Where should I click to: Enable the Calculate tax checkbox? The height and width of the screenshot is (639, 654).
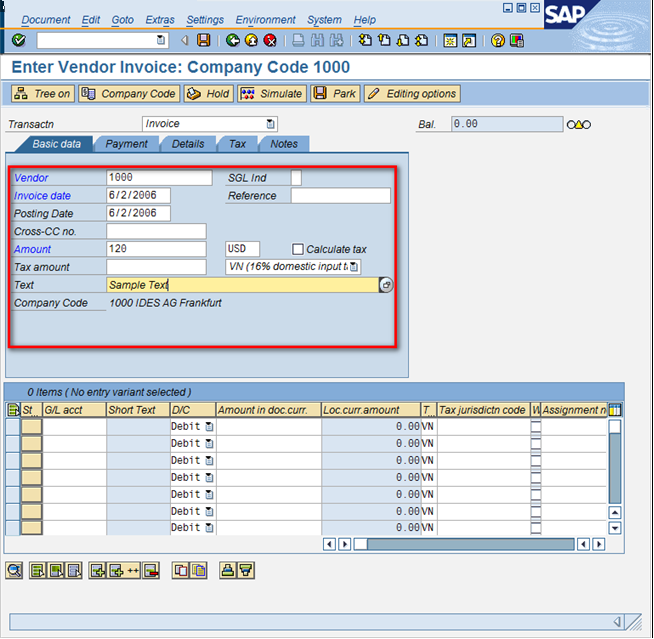click(298, 249)
